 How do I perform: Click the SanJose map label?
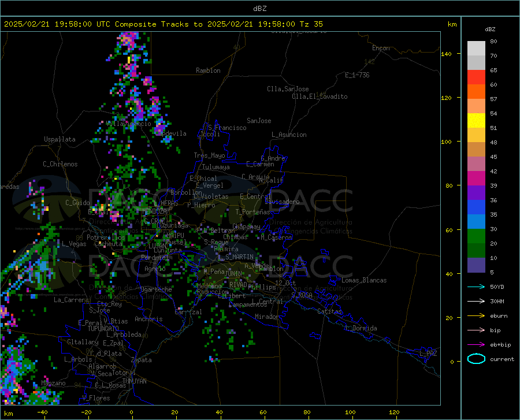(259, 121)
